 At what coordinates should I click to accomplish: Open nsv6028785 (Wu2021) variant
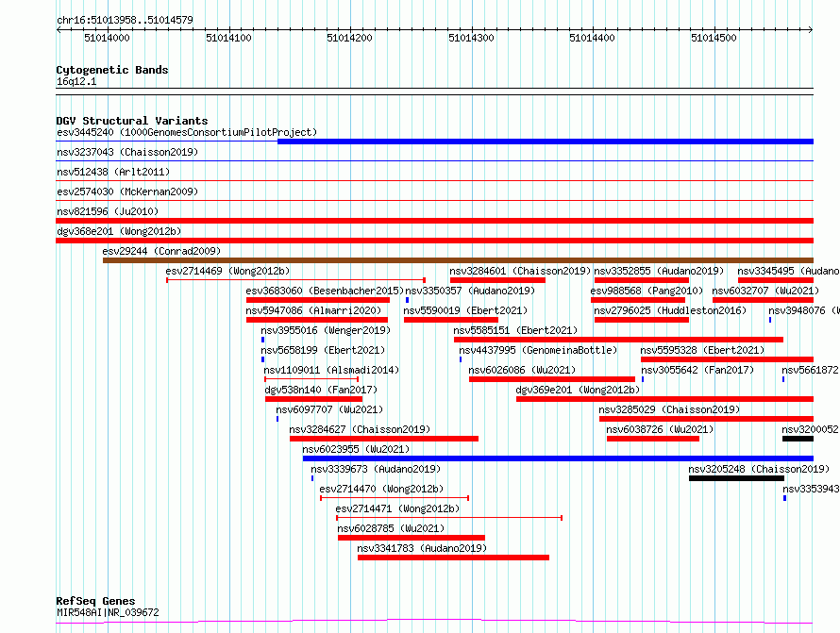coord(391,528)
